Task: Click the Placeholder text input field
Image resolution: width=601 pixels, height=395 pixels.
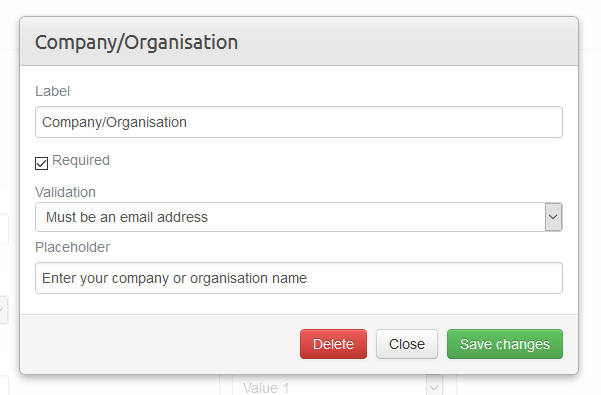Action: 299,278
